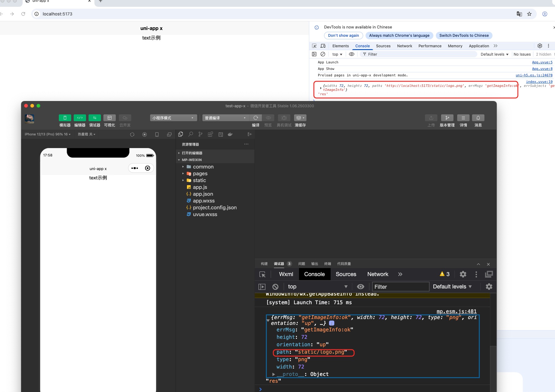
Task: Toggle the 编辑器 editor panel
Action: [x=80, y=118]
